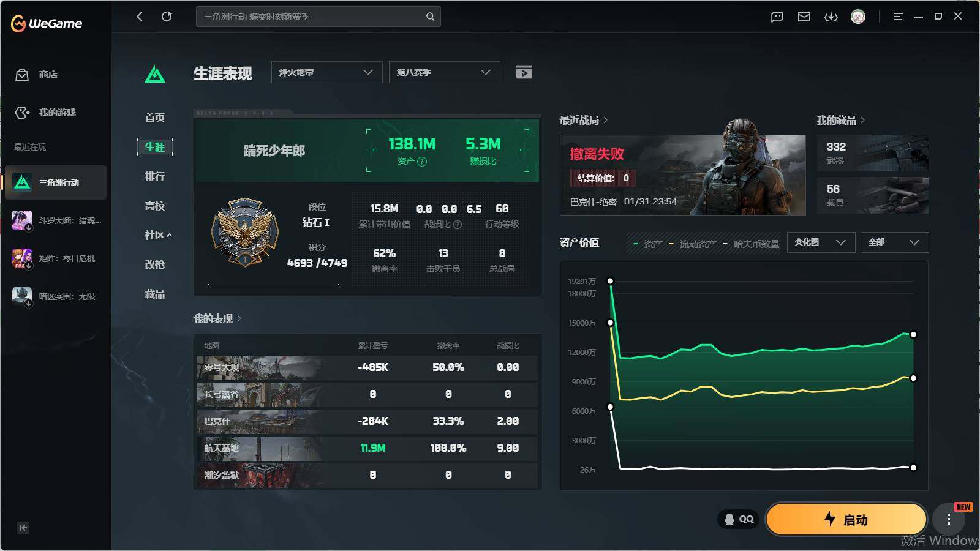Click the 138.1M asset value
The width and height of the screenshot is (980, 551).
coord(412,144)
